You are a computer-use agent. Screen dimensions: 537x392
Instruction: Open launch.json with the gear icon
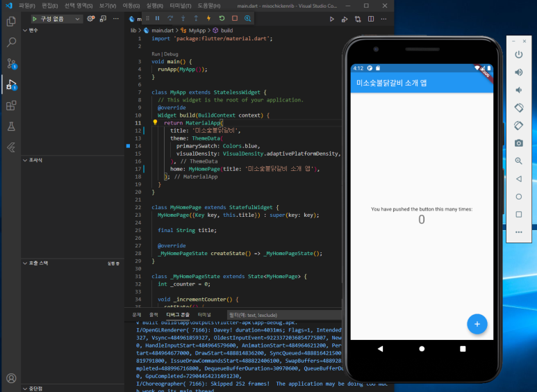[x=91, y=19]
